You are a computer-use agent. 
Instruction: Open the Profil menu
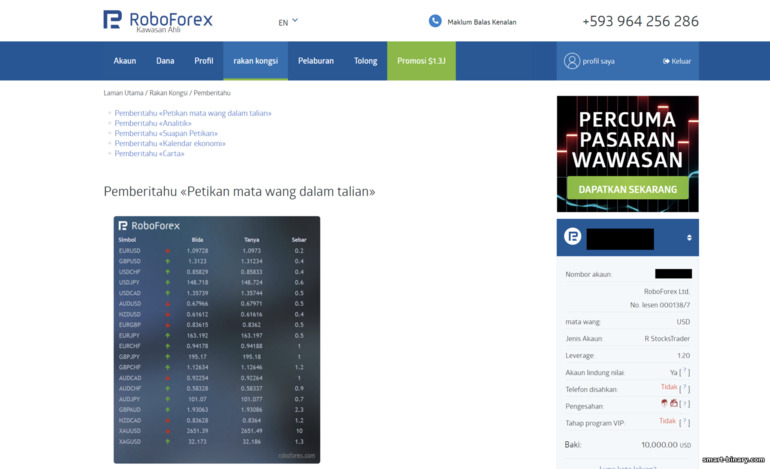204,61
